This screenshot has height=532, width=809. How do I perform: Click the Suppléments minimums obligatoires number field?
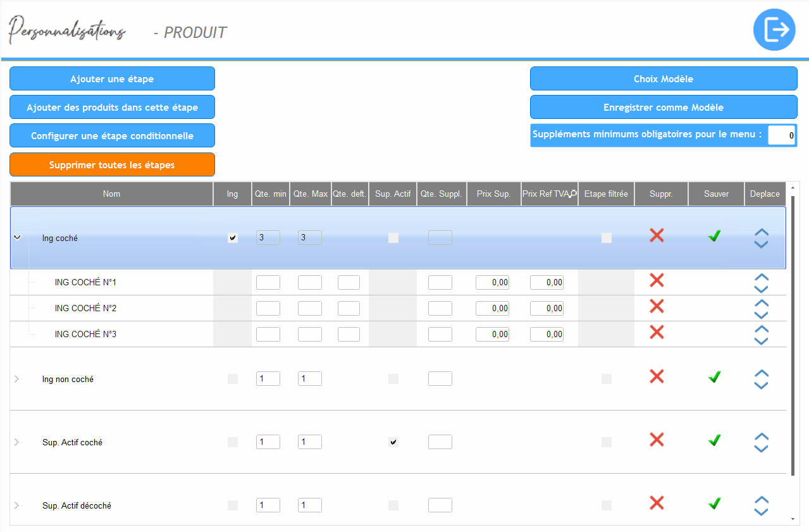pyautogui.click(x=781, y=135)
